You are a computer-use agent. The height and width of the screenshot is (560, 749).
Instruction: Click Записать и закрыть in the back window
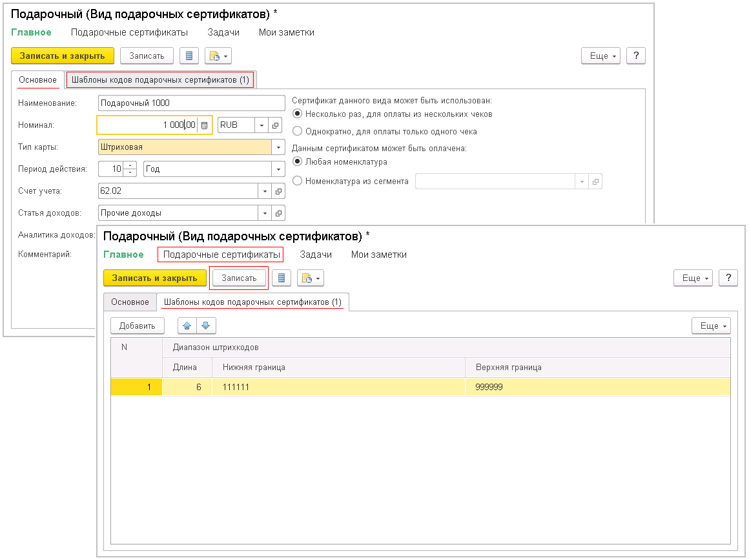tap(63, 56)
